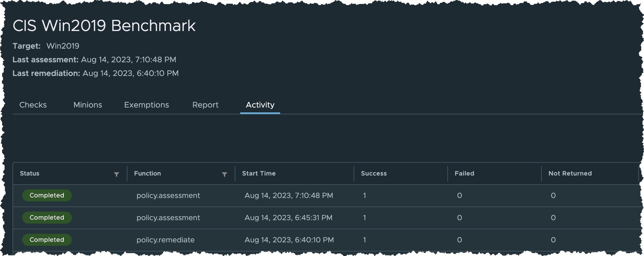
Task: Open the Status column filter icon
Action: click(x=116, y=174)
